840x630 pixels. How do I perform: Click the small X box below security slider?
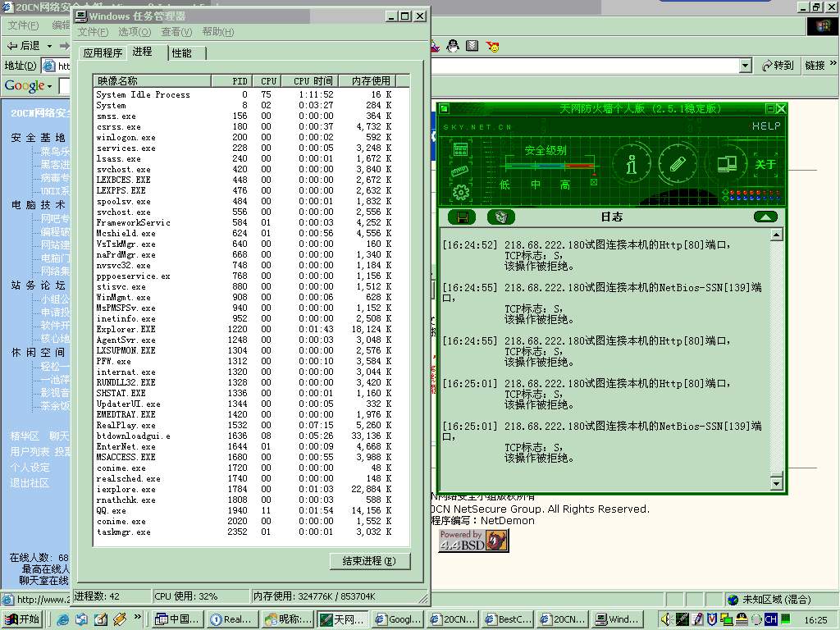(594, 183)
